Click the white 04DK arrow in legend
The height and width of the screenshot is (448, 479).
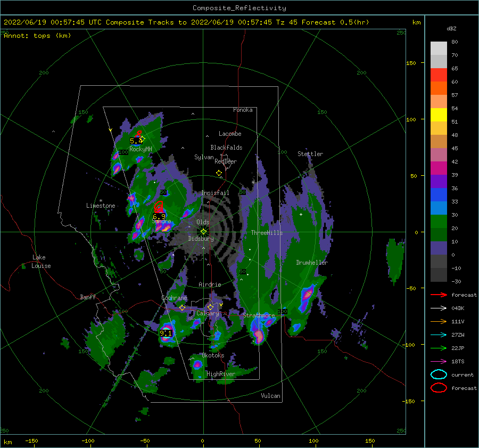439,308
